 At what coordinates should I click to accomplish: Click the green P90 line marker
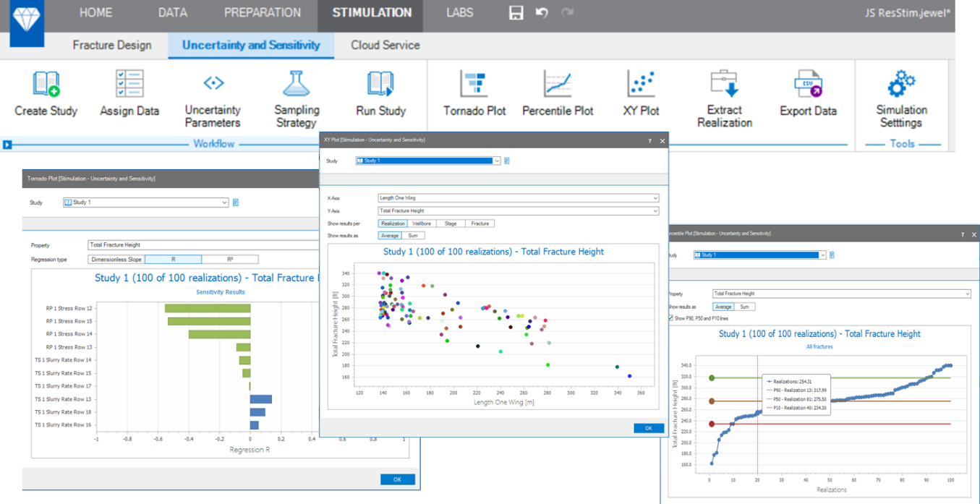pyautogui.click(x=712, y=377)
